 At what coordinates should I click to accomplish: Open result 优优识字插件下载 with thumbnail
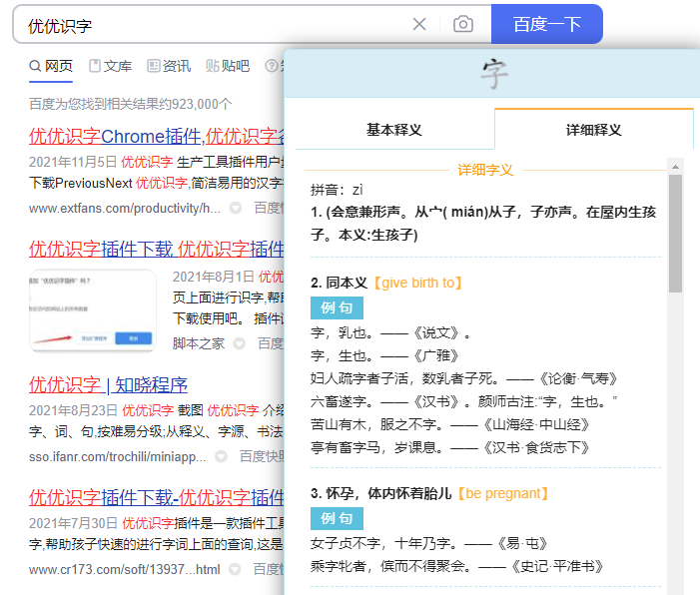[156, 249]
